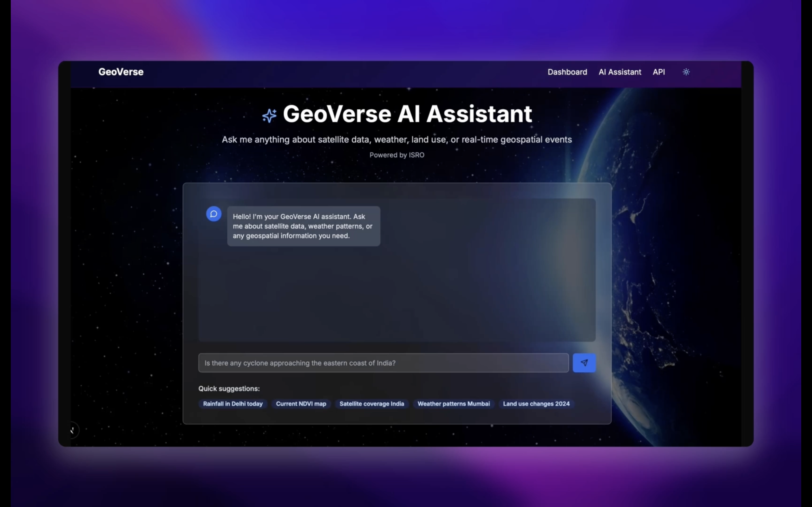Click the Satellite coverage India chip
Screen dimensions: 812x507
coord(371,404)
